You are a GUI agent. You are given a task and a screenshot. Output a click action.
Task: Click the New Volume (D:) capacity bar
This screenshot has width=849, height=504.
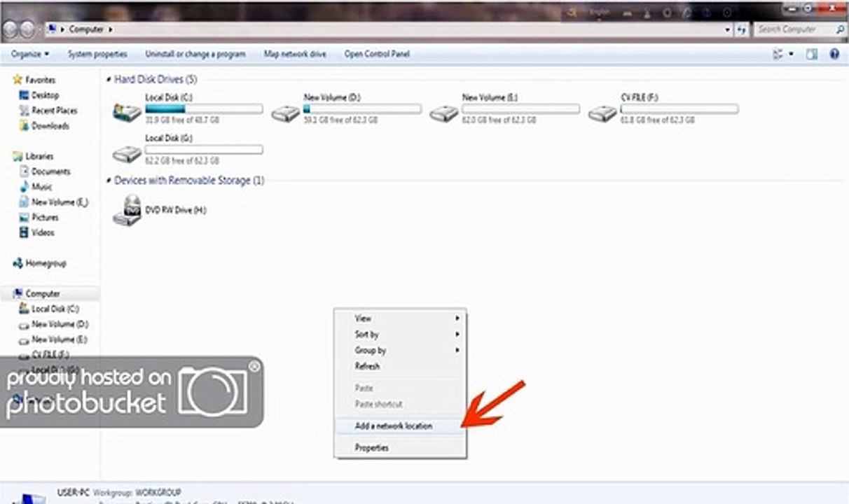point(363,109)
